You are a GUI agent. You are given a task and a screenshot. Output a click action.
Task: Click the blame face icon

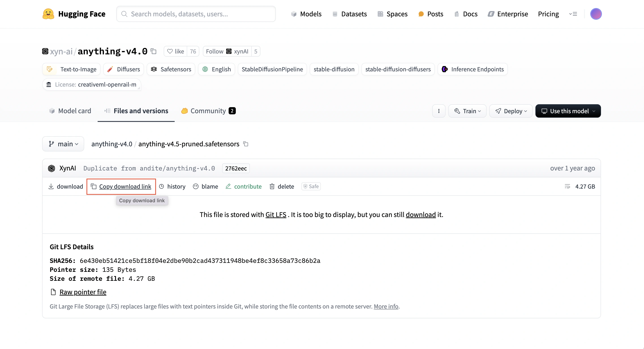(x=196, y=186)
